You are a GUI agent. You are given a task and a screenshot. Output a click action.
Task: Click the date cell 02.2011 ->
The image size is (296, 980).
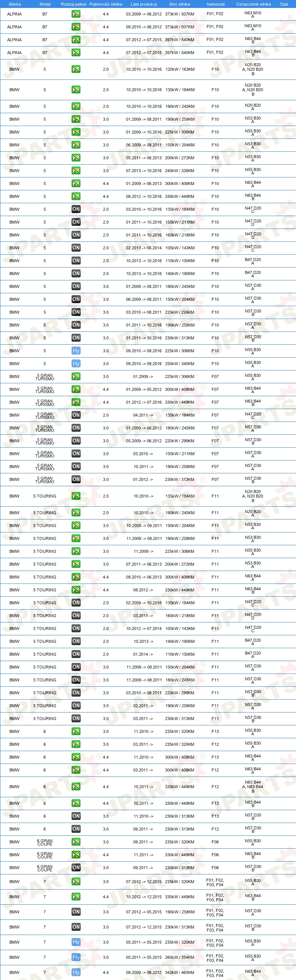pyautogui.click(x=143, y=706)
